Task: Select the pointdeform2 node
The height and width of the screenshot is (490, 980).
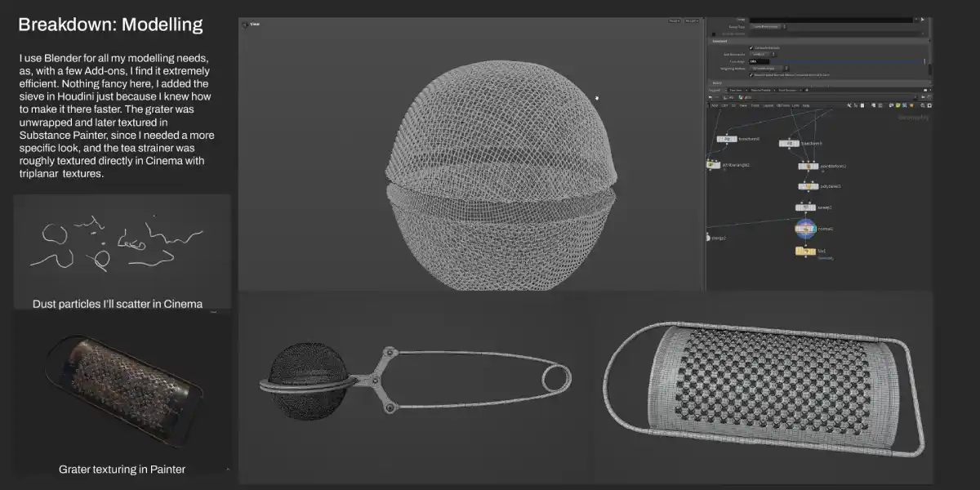Action: click(808, 166)
